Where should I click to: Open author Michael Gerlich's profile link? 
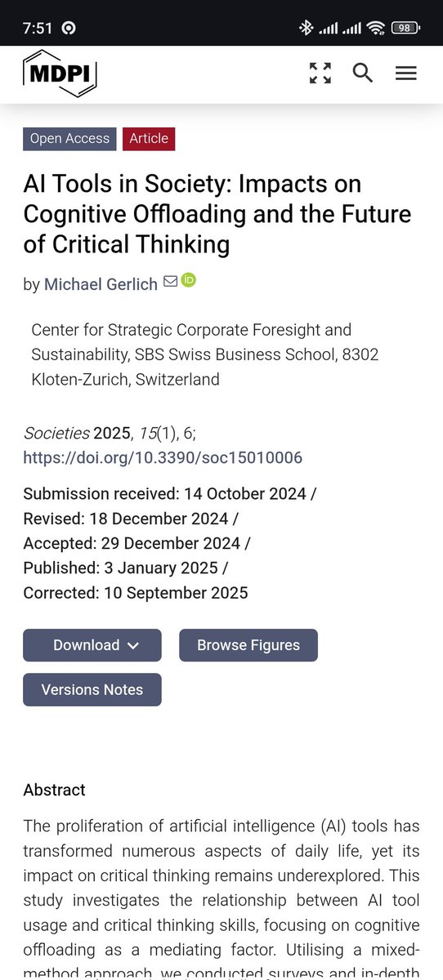(x=101, y=284)
